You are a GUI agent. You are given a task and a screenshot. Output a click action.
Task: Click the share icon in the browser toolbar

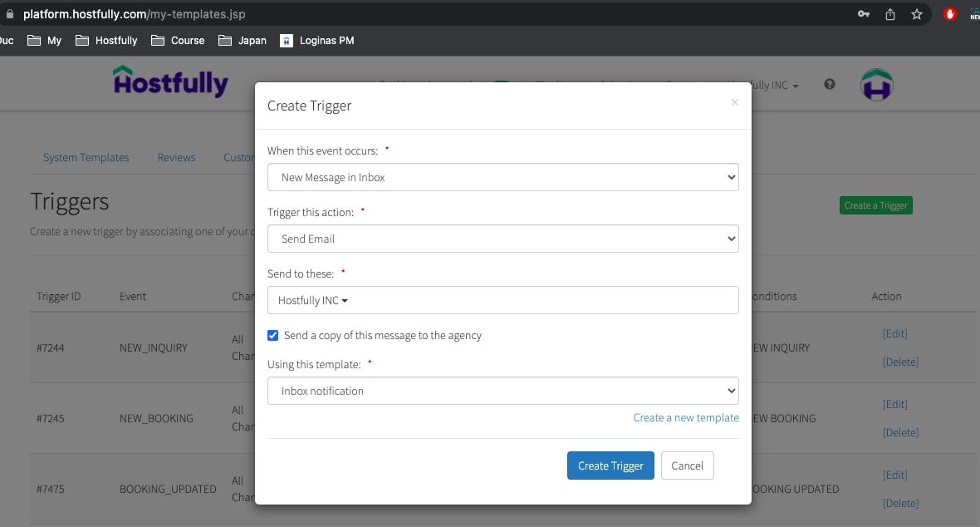pos(889,14)
